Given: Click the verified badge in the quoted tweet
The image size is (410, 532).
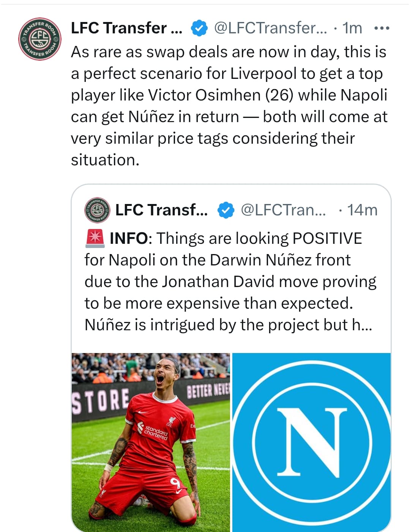Looking at the screenshot, I should point(225,210).
